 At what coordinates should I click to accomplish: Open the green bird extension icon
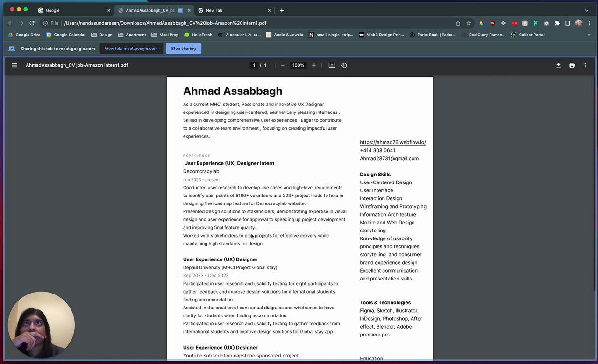pos(535,23)
